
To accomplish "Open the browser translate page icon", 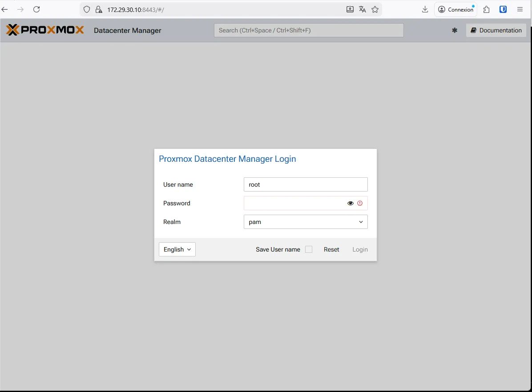I will [x=363, y=9].
